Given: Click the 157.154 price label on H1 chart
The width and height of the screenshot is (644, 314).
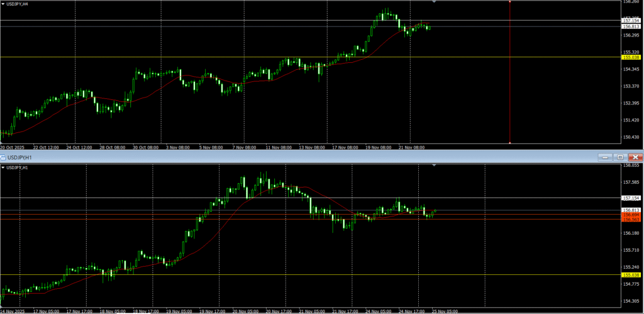Looking at the screenshot, I should [631, 198].
